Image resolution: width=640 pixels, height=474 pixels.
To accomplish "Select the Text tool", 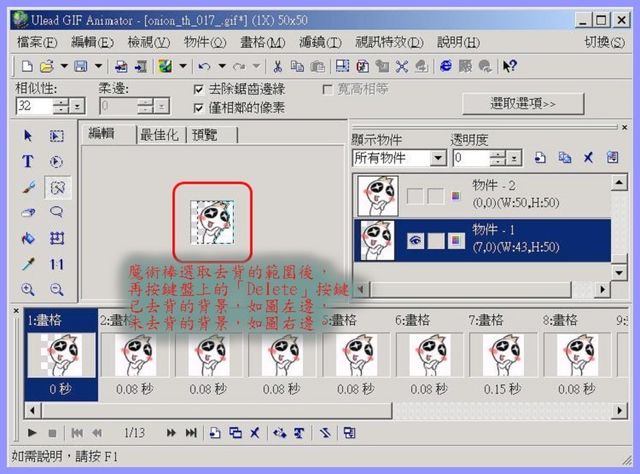I will click(x=28, y=162).
